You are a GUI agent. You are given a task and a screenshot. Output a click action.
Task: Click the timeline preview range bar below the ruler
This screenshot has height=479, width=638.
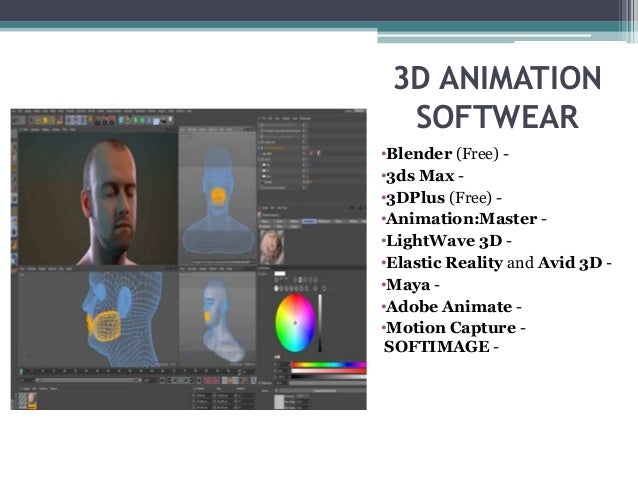(x=89, y=380)
